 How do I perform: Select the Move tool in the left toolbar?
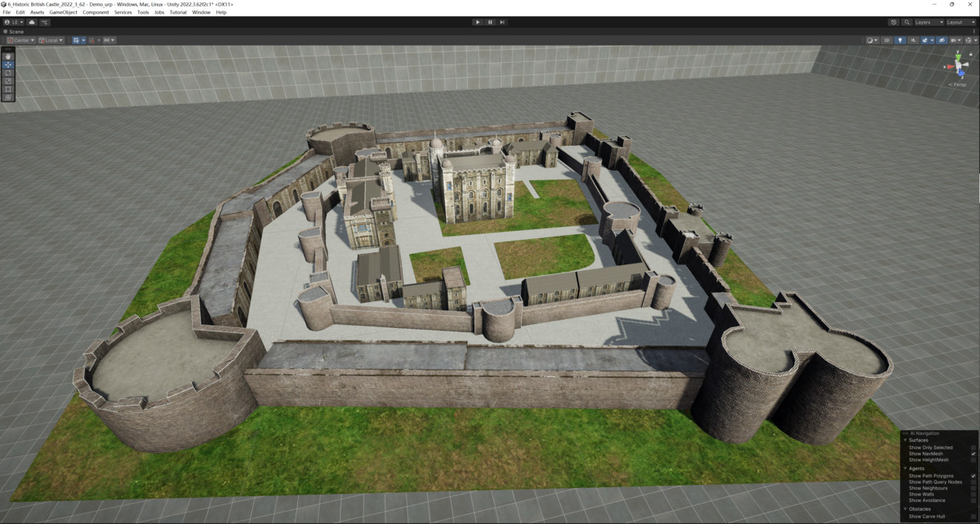tap(7, 64)
